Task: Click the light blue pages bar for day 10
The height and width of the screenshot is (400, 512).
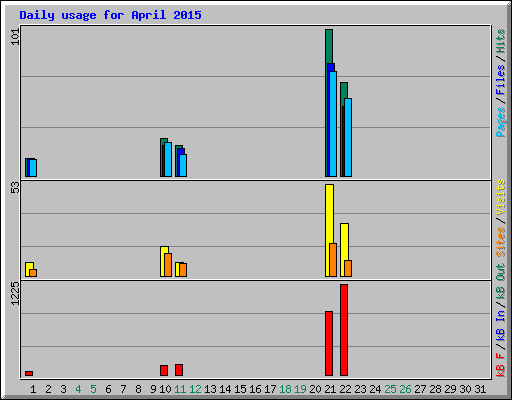Action: (x=168, y=159)
